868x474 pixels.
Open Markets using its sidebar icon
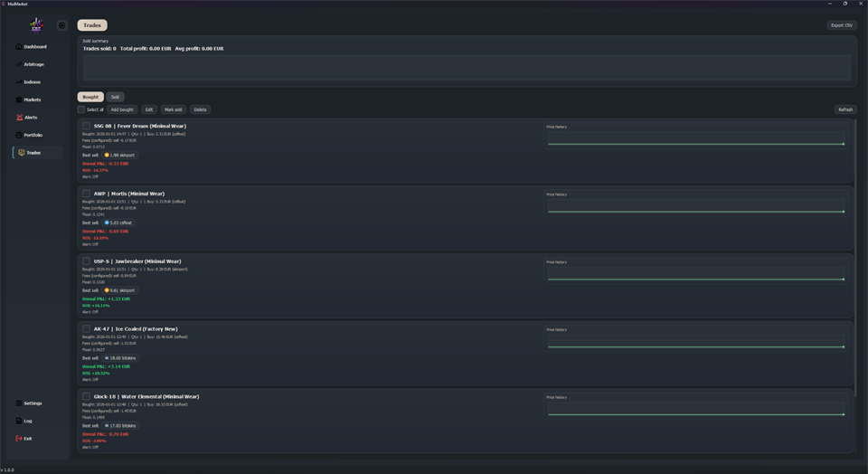19,100
